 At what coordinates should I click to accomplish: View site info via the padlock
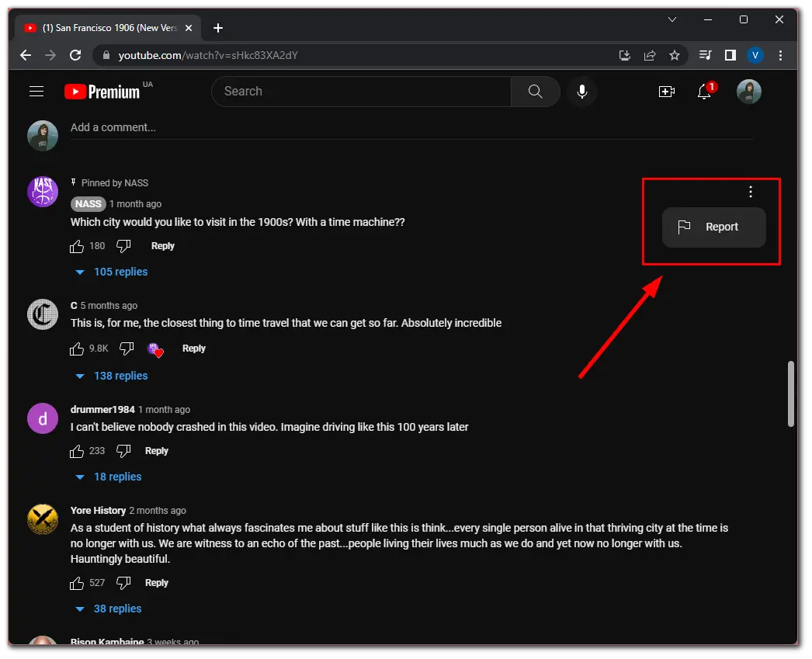[106, 55]
